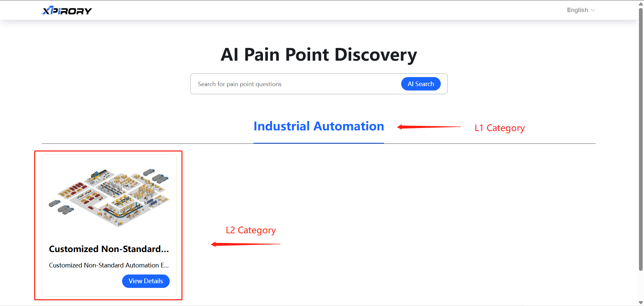Click the L2 Category annotation label
The width and height of the screenshot is (644, 306).
click(251, 230)
